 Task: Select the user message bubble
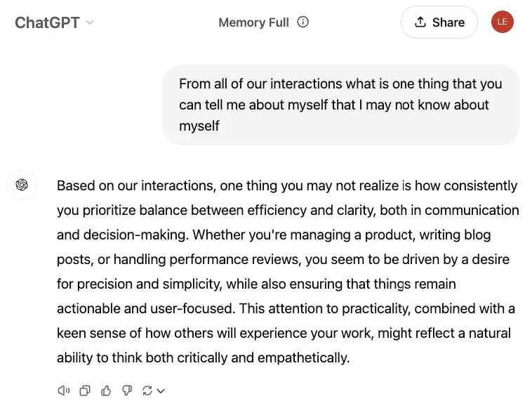(x=340, y=105)
